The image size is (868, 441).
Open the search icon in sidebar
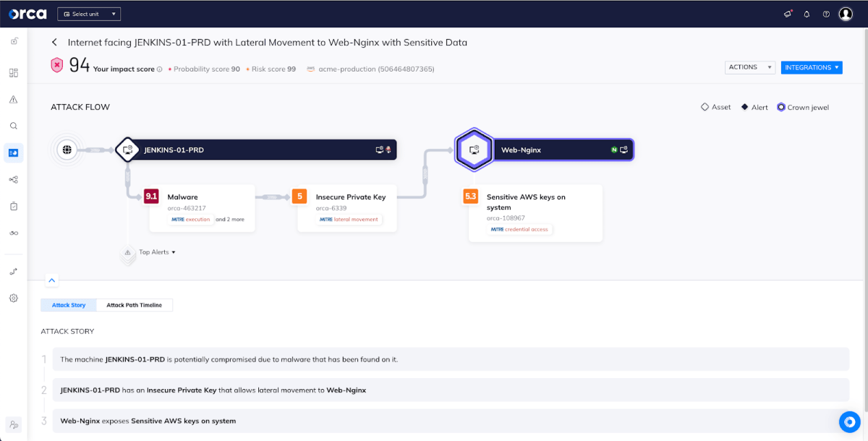click(13, 126)
